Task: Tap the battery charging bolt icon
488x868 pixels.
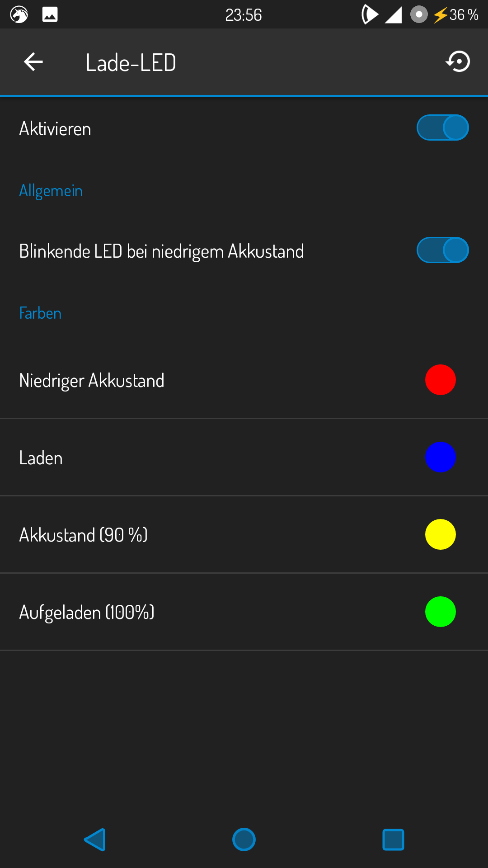Action: click(440, 15)
